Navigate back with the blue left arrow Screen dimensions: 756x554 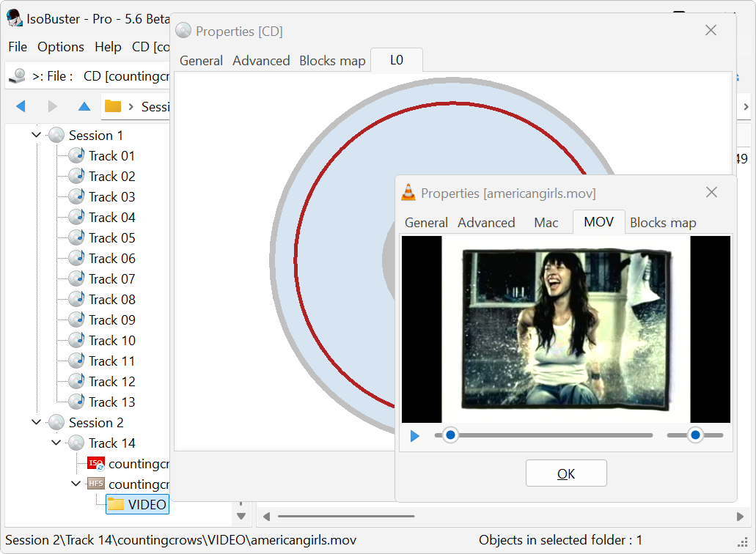(x=21, y=106)
